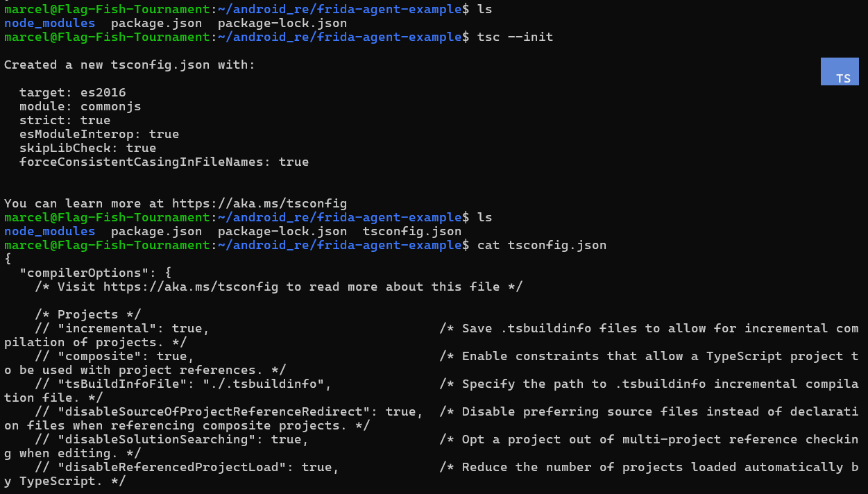Click the "module: commonjs" output line
Viewport: 868px width, 494px height.
point(80,106)
